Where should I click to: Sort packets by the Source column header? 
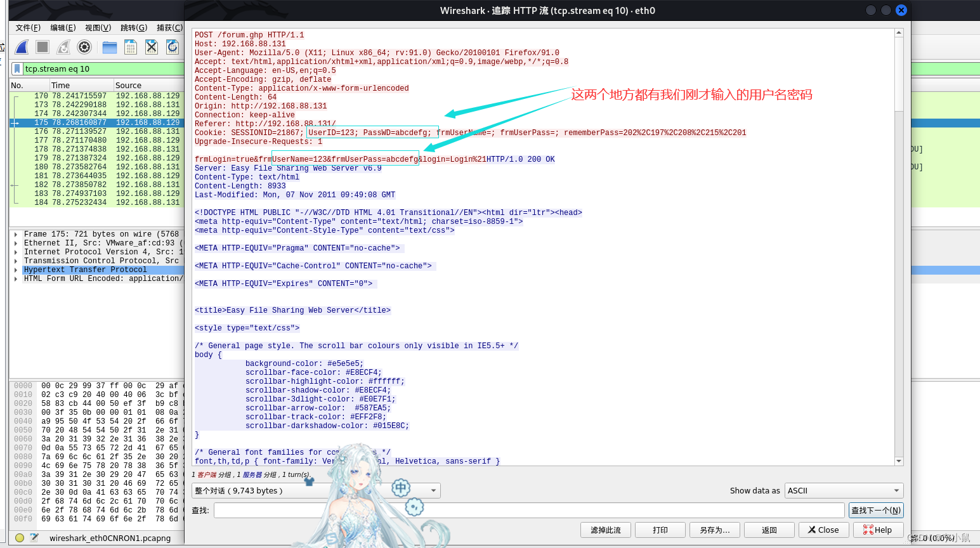(x=148, y=85)
